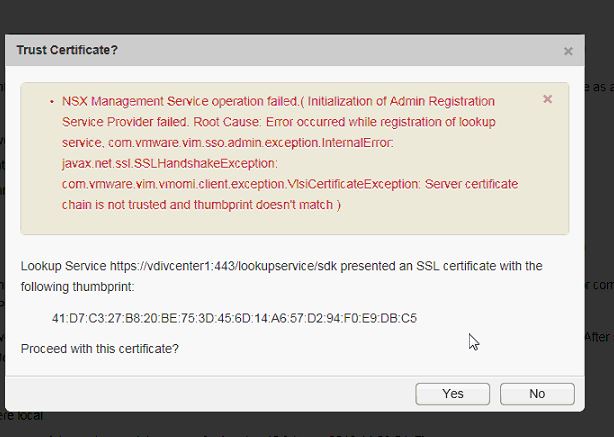Click the NSX Management Service operation failed text
Screen dimensions: 614x437
180,101
